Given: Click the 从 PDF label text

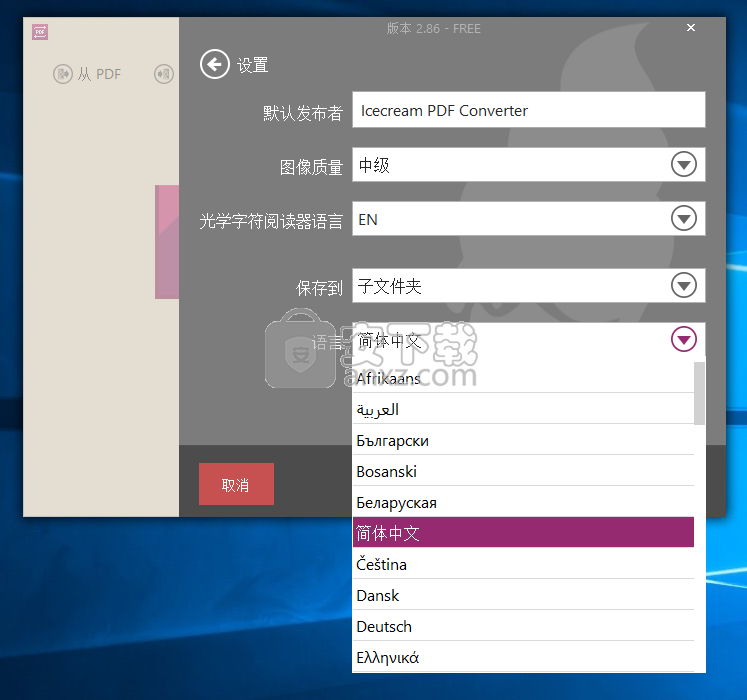Looking at the screenshot, I should coord(100,74).
